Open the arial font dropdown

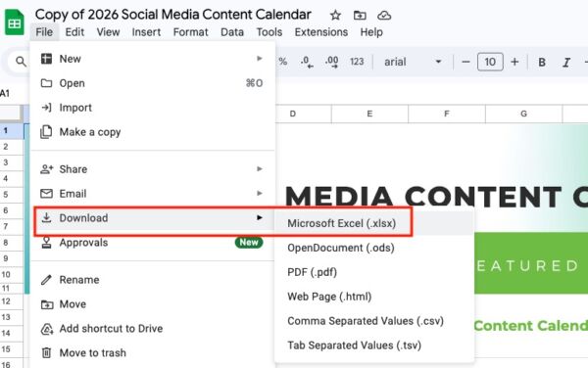point(413,62)
